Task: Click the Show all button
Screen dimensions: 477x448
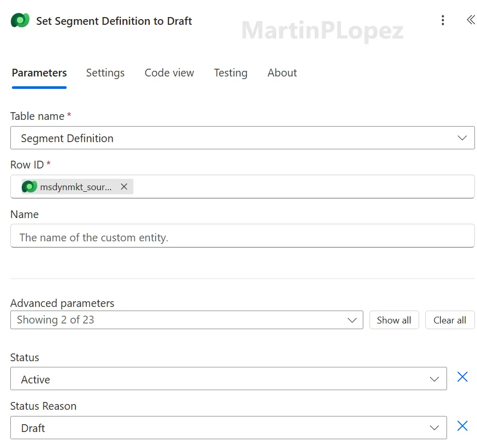Action: pos(394,320)
